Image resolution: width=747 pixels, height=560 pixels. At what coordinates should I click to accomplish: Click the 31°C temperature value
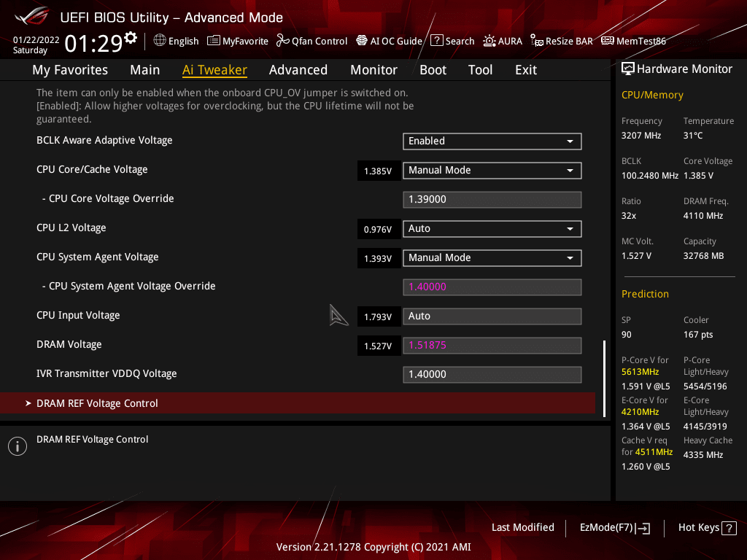click(x=693, y=136)
